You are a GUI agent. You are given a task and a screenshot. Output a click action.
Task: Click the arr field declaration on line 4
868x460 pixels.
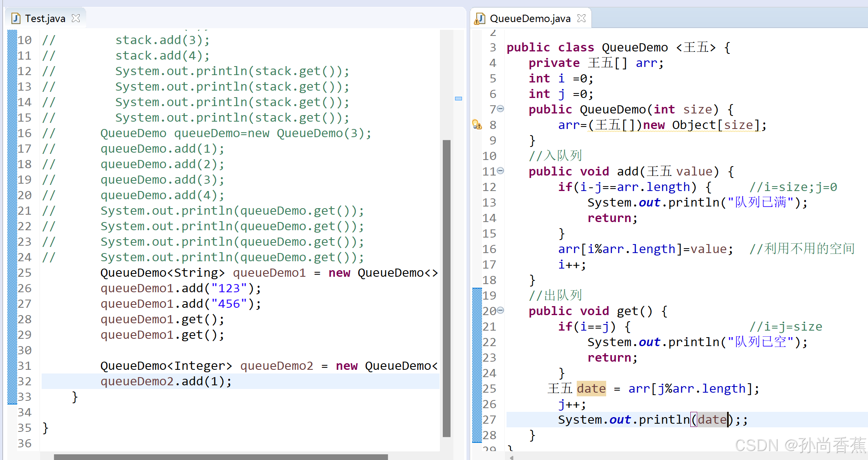point(646,63)
